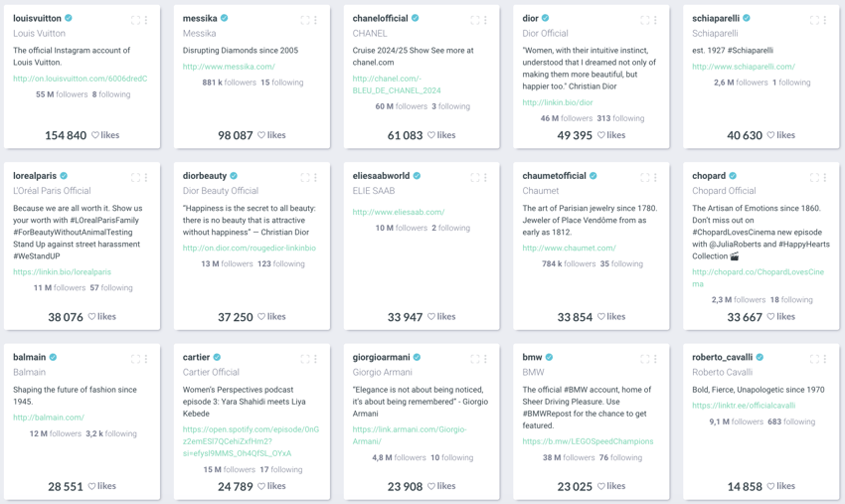Open the three-dot menu on roberto_cavalli card
845x504 pixels.
coord(825,359)
